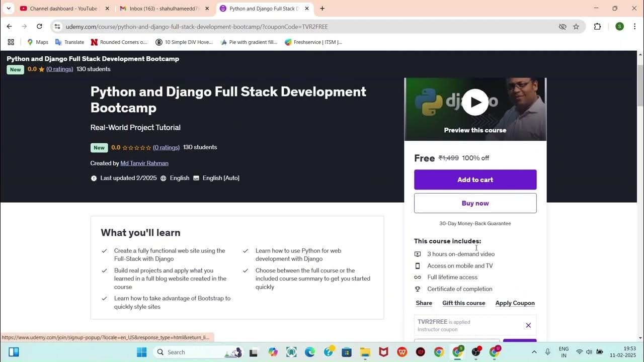
Task: Reload the current page
Action: click(x=39, y=27)
